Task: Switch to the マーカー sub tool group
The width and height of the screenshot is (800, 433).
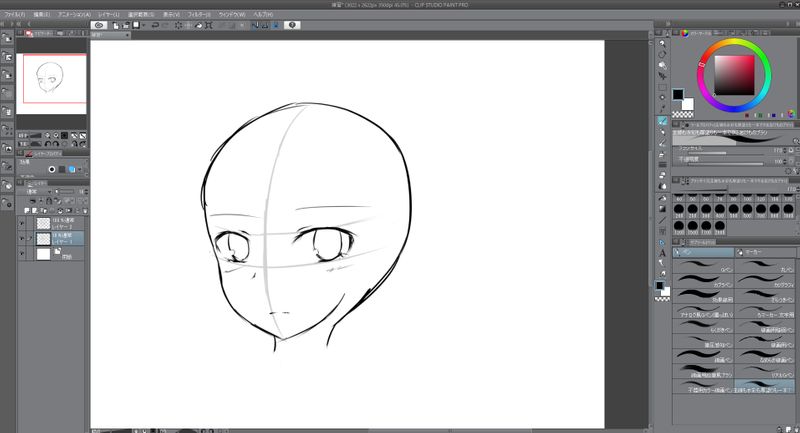Action: coord(750,253)
